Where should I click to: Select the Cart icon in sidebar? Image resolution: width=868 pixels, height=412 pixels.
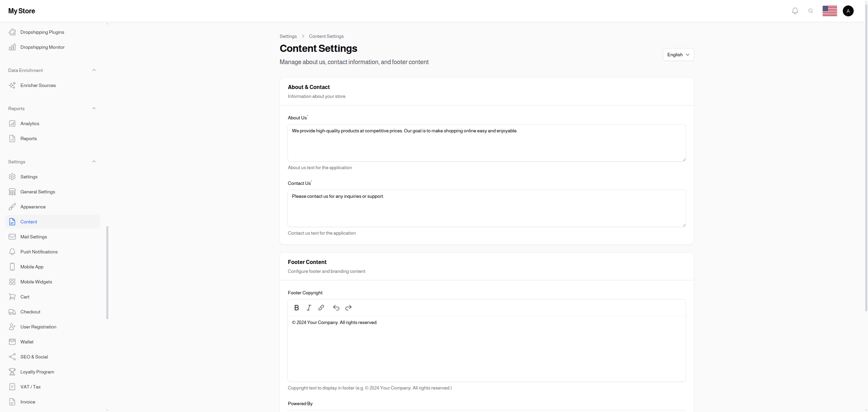(x=12, y=297)
